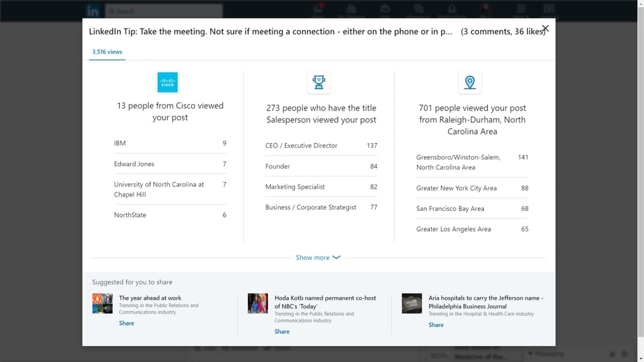Close the post analytics dialog
This screenshot has height=362, width=644.
545,28
